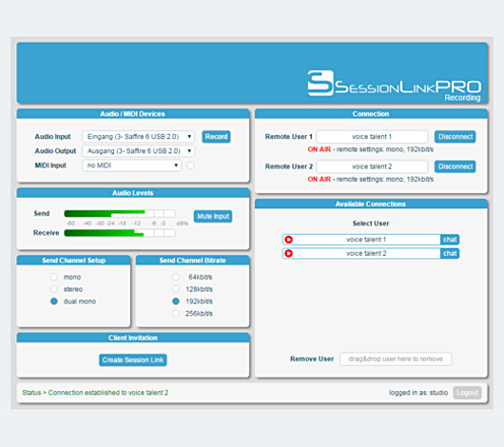
Task: Click the Client Invitation header
Action: pyautogui.click(x=133, y=338)
